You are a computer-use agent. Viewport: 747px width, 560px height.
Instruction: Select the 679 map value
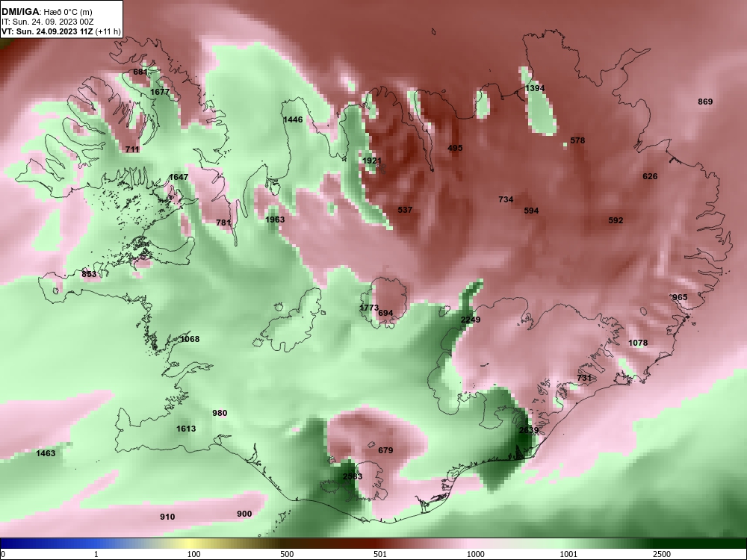[385, 450]
